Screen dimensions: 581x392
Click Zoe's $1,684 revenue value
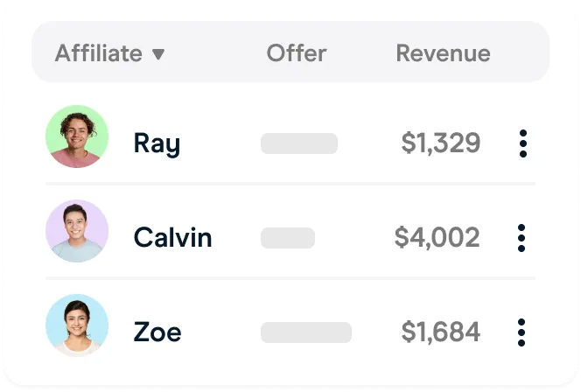pyautogui.click(x=441, y=332)
